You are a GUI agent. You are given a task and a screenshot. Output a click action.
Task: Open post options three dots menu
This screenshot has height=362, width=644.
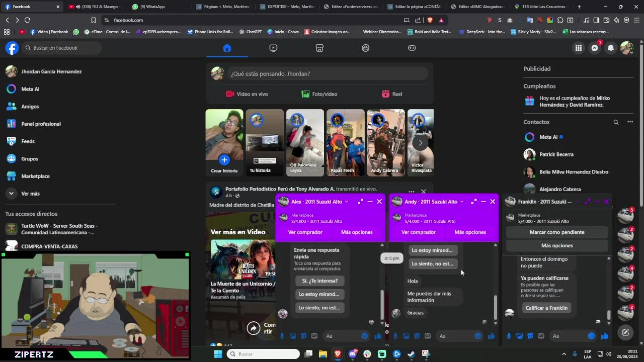pos(411,192)
